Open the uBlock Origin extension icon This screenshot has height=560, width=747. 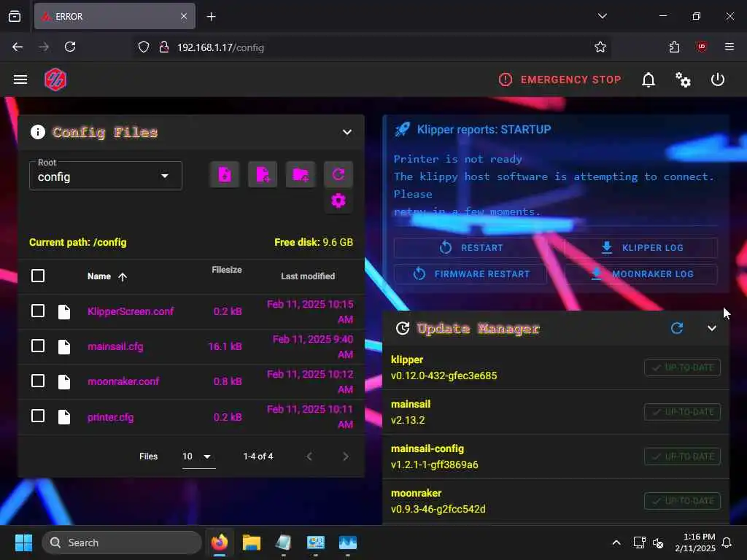(x=702, y=47)
